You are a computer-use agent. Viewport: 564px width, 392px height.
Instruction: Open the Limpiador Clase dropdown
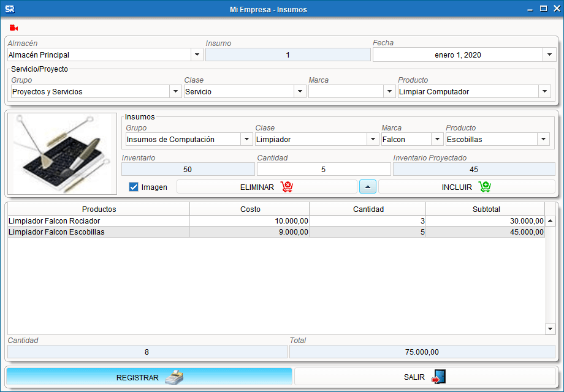point(373,139)
